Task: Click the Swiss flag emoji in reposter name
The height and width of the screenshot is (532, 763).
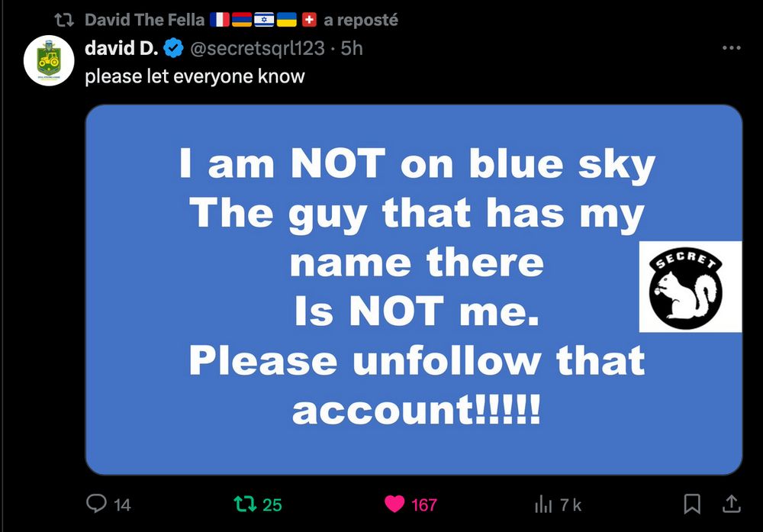Action: (309, 20)
